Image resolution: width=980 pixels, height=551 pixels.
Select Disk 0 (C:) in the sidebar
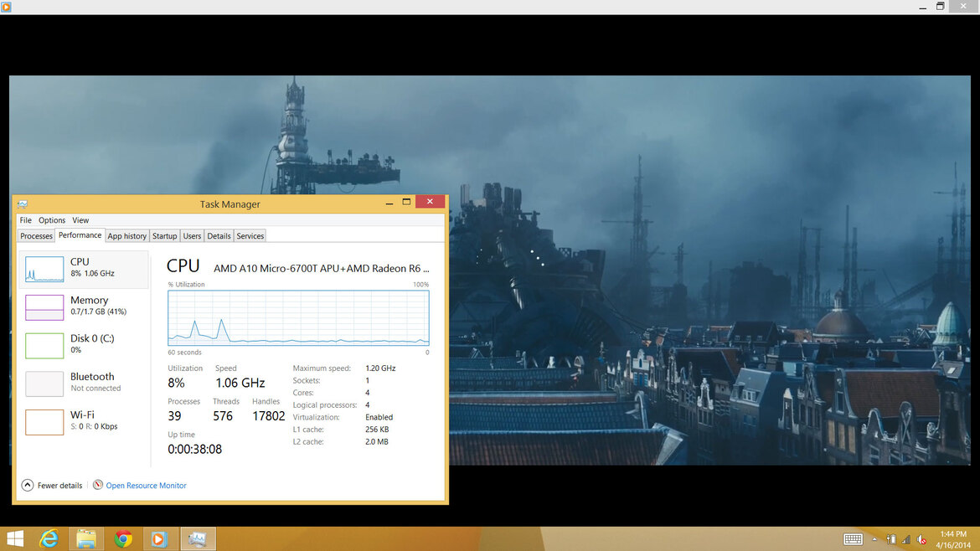84,346
